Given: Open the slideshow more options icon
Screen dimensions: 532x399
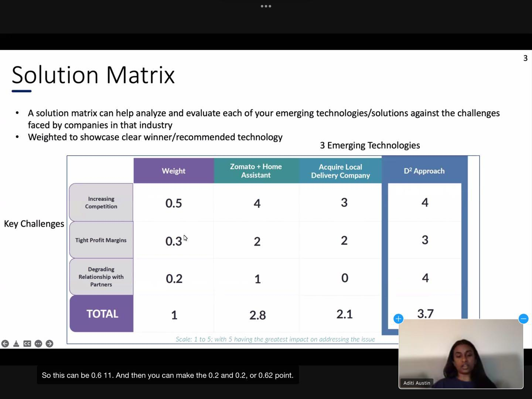Looking at the screenshot, I should click(x=38, y=344).
